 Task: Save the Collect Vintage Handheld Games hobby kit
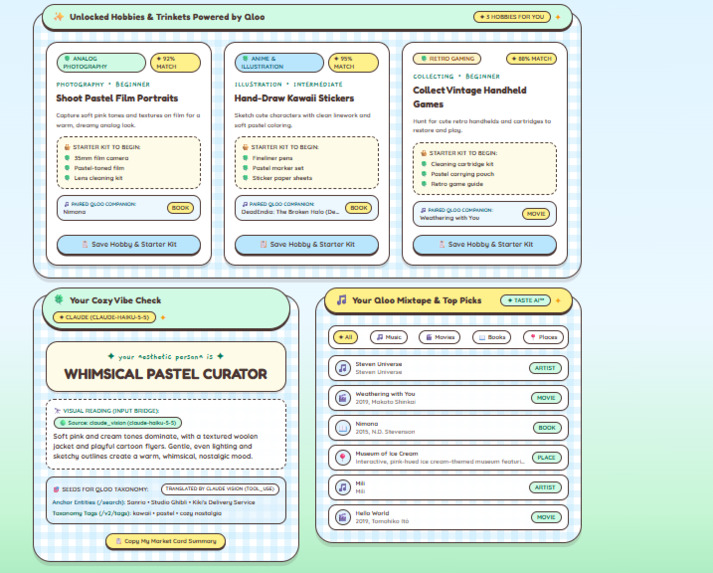coord(485,245)
